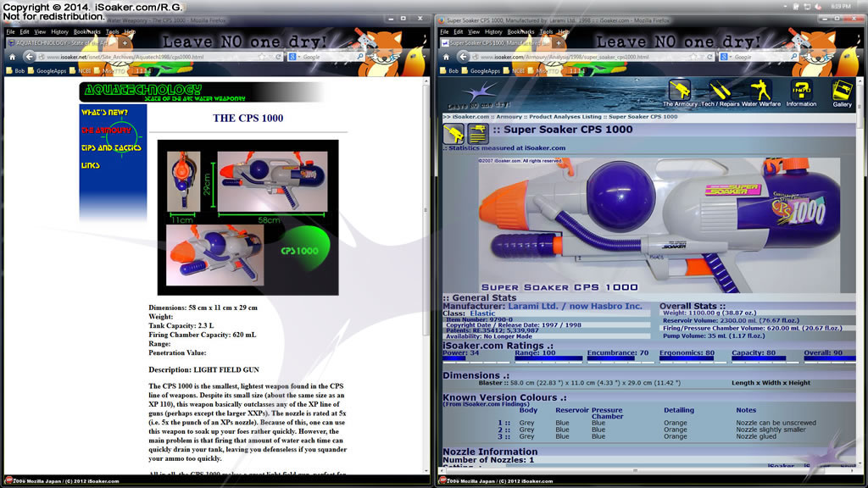
Task: Open the Elastic class link
Action: tap(482, 313)
